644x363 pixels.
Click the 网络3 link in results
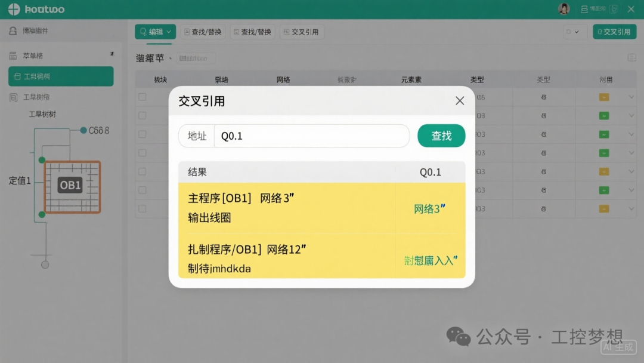pos(429,209)
